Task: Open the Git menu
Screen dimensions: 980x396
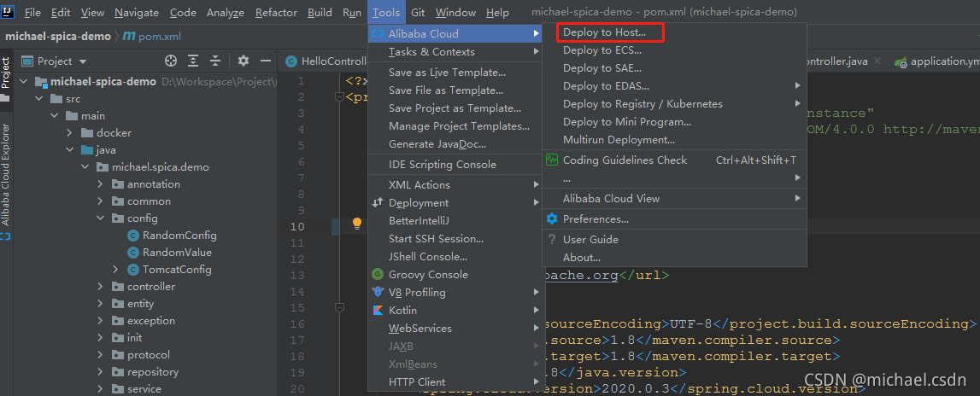Action: click(418, 13)
